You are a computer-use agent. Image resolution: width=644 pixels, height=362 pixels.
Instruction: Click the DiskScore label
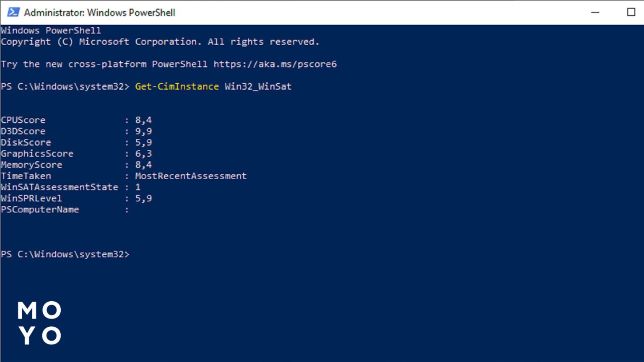click(x=26, y=142)
